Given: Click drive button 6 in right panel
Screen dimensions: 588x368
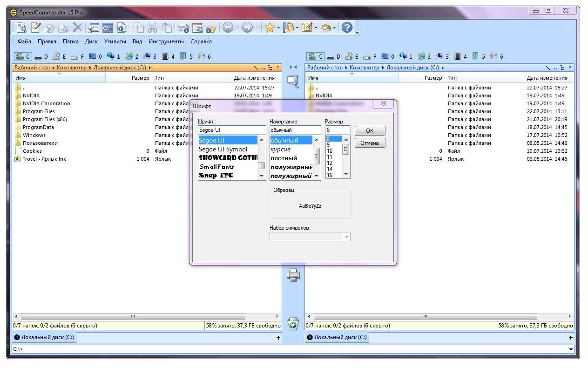Looking at the screenshot, I should (497, 56).
